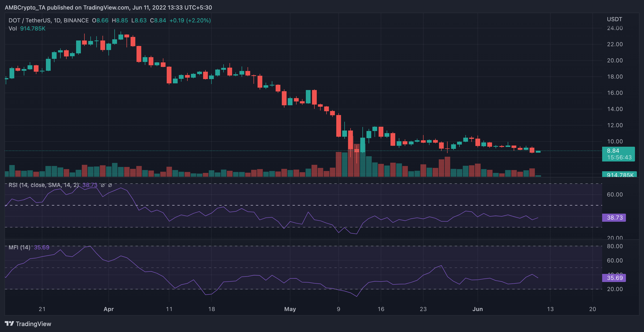This screenshot has width=644, height=332.
Task: Click the MFI legend value 35.69
Action: pos(42,247)
